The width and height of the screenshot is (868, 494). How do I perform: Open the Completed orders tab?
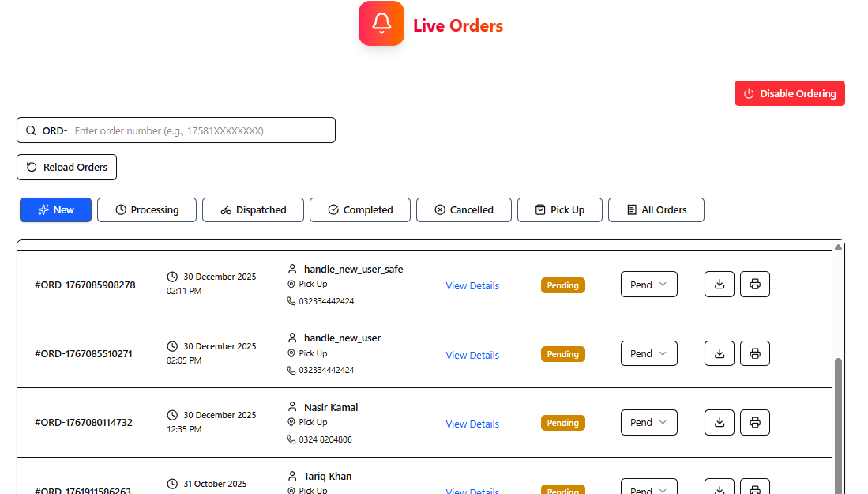pyautogui.click(x=360, y=210)
